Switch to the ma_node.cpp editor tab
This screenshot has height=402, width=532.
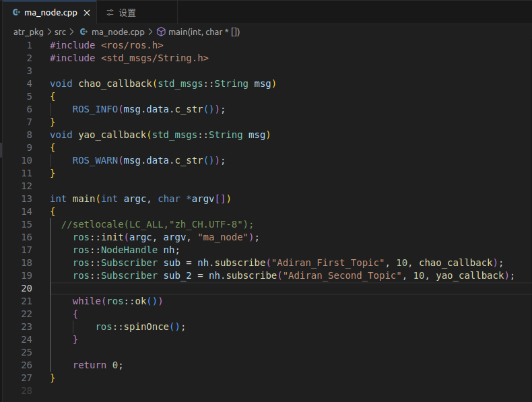point(51,13)
